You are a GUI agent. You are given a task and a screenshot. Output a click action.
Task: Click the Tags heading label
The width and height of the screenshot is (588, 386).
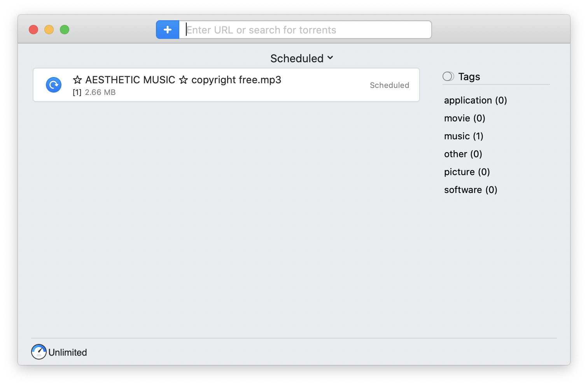(469, 77)
